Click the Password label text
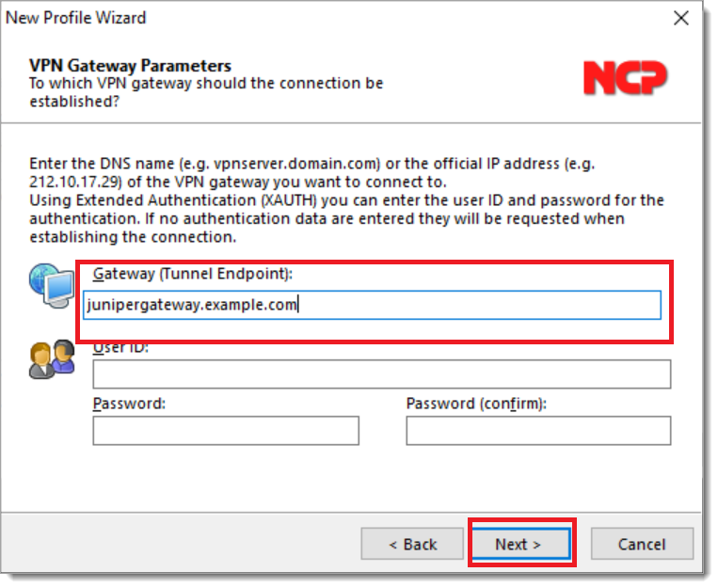 pos(129,404)
